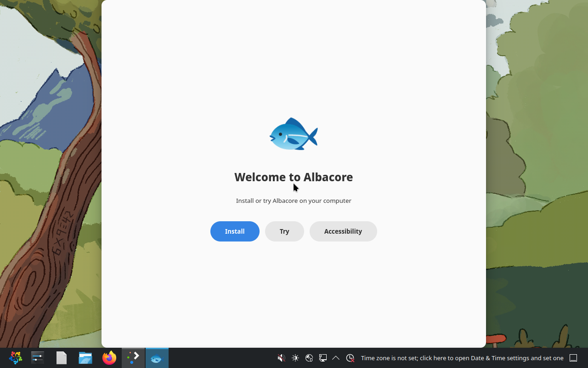Select the Albacore installer taskbar entry

[157, 358]
